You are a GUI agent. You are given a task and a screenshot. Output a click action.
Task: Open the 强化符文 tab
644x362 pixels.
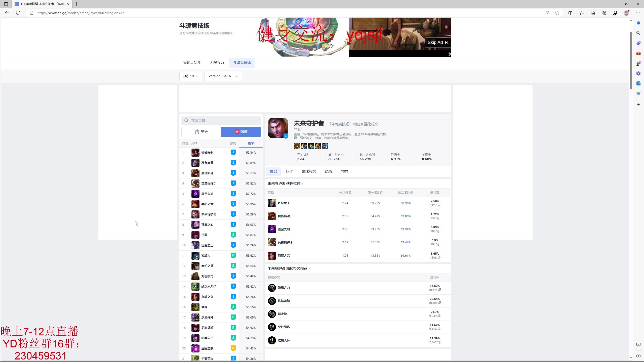309,171
